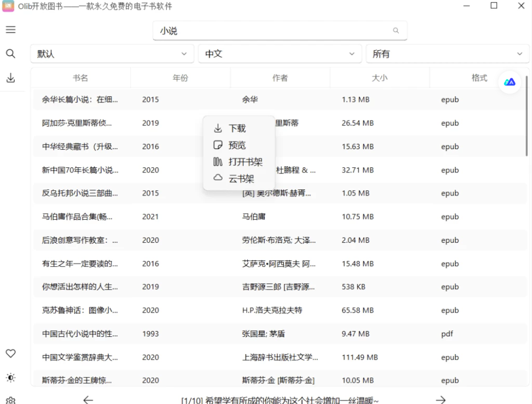Screen dimensions: 532x404
Task: Expand the 所有 format dropdown
Action: [x=448, y=53]
